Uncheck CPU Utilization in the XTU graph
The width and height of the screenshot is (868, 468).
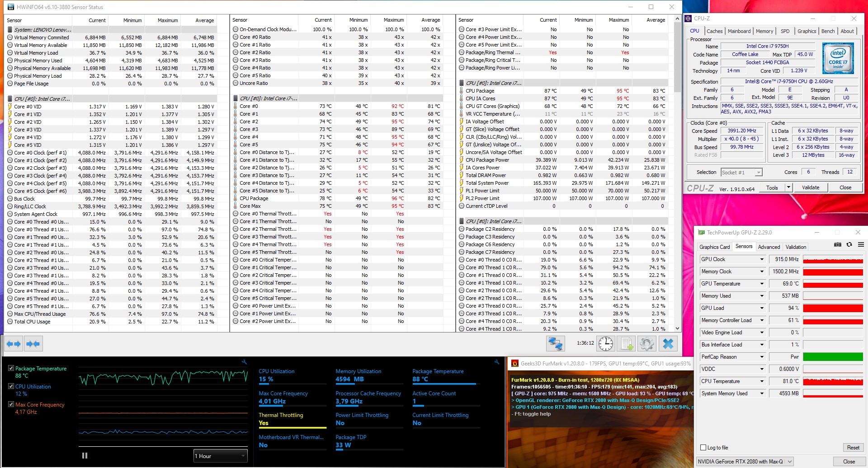(x=11, y=386)
